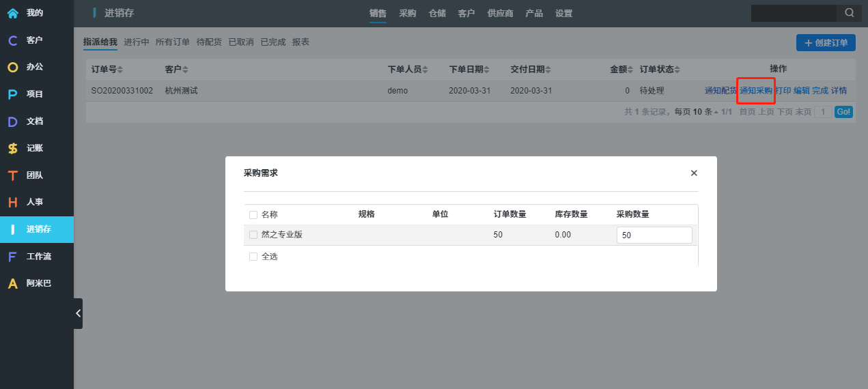Check the 然之专业版 product checkbox
The image size is (868, 389).
[253, 235]
